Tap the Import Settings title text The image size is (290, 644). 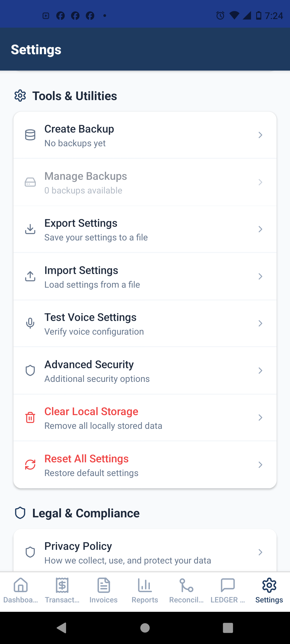pos(81,270)
